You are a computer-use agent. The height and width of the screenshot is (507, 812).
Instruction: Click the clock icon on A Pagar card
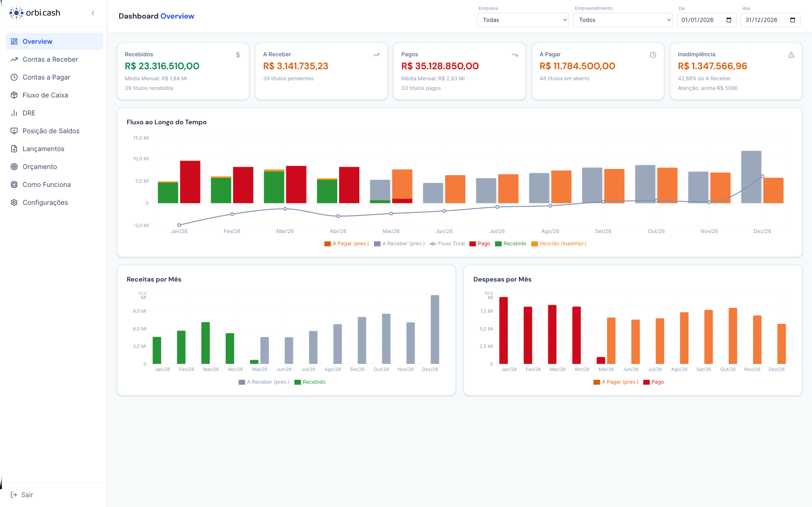pyautogui.click(x=653, y=55)
